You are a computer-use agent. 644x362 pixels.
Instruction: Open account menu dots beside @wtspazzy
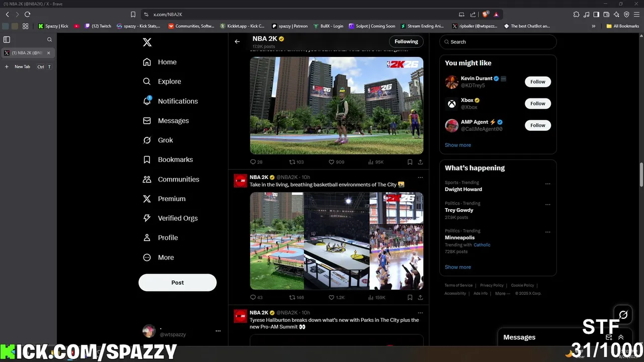click(x=218, y=331)
